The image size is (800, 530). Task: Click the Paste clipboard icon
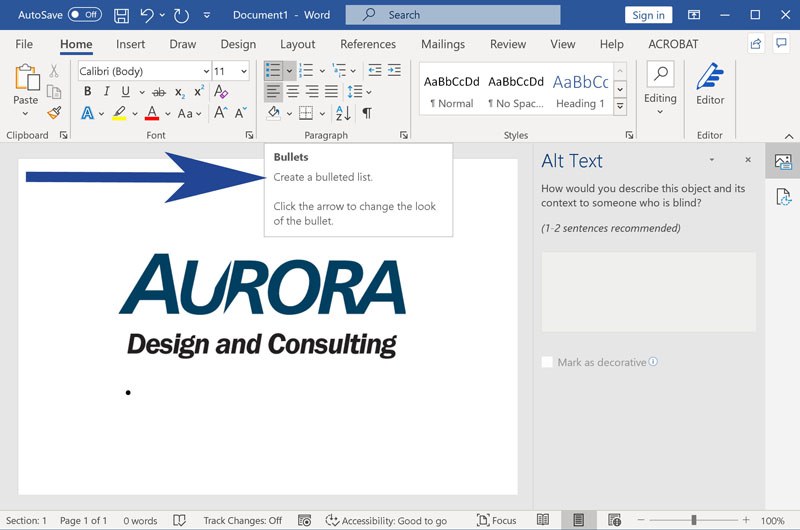point(27,77)
